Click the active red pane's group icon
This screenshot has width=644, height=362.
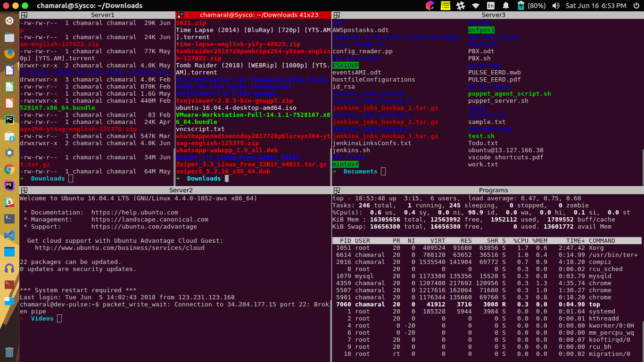(180, 15)
